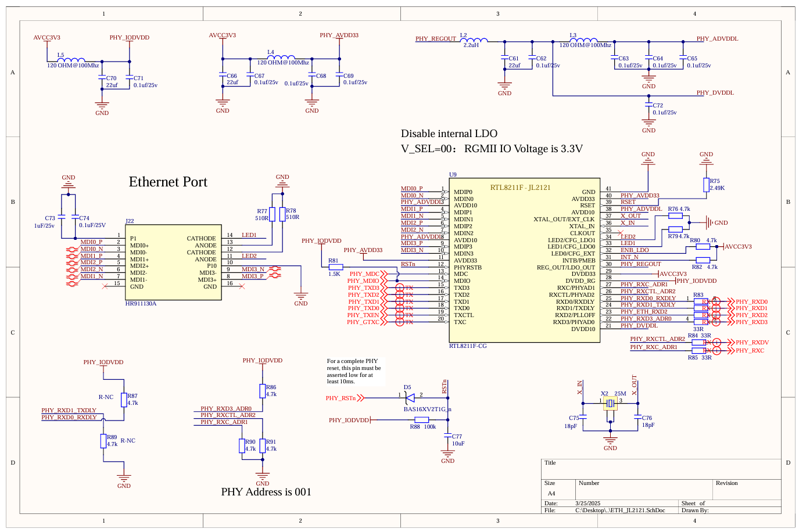
Task: Click resistor R81 1.5K
Action: (x=336, y=267)
